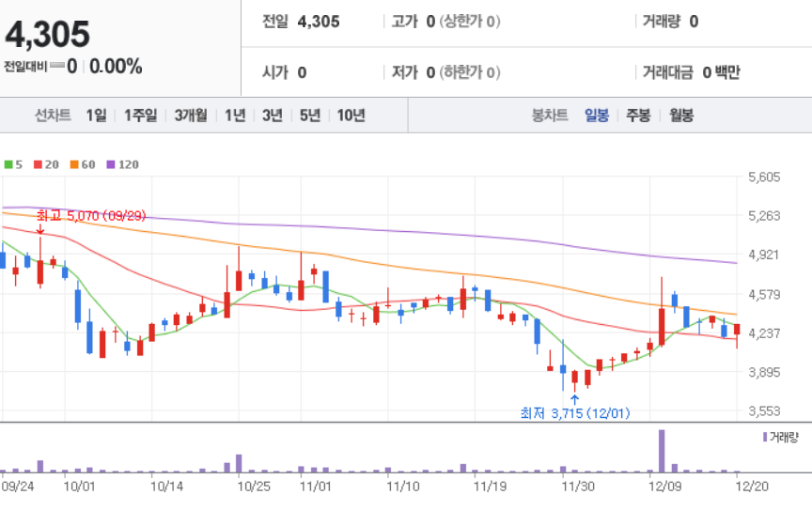Click the purple 120-day average swatch
Image resolution: width=812 pixels, height=510 pixels.
point(111,164)
